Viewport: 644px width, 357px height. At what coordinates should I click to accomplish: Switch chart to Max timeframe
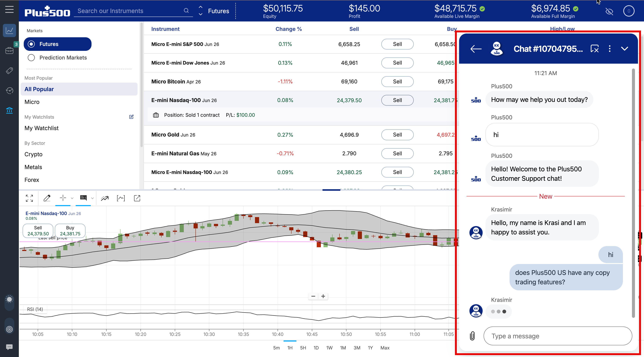click(x=385, y=348)
